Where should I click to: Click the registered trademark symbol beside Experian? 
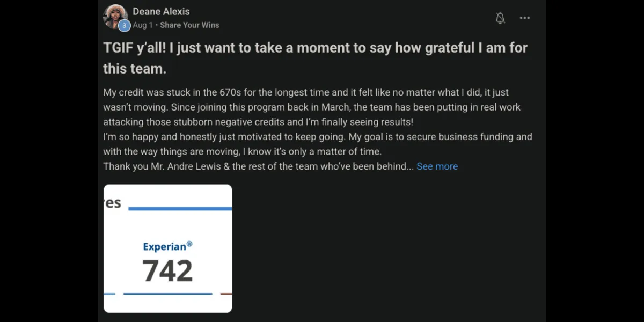point(189,244)
